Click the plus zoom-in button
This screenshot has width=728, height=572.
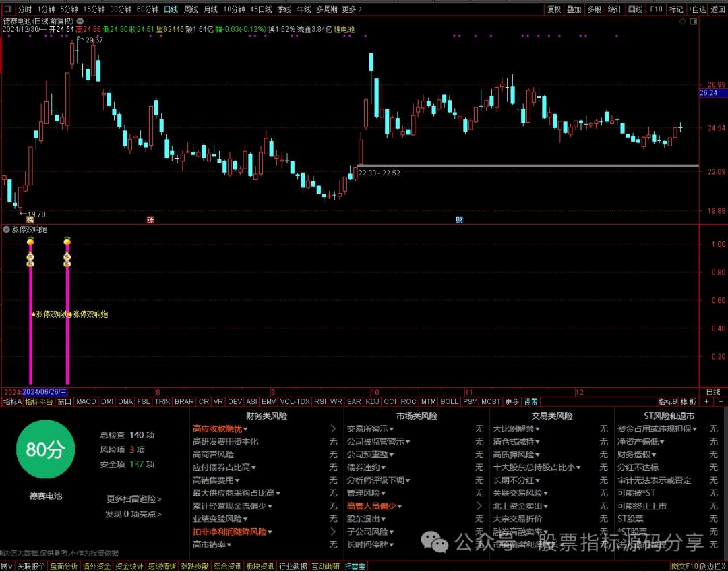point(706,401)
